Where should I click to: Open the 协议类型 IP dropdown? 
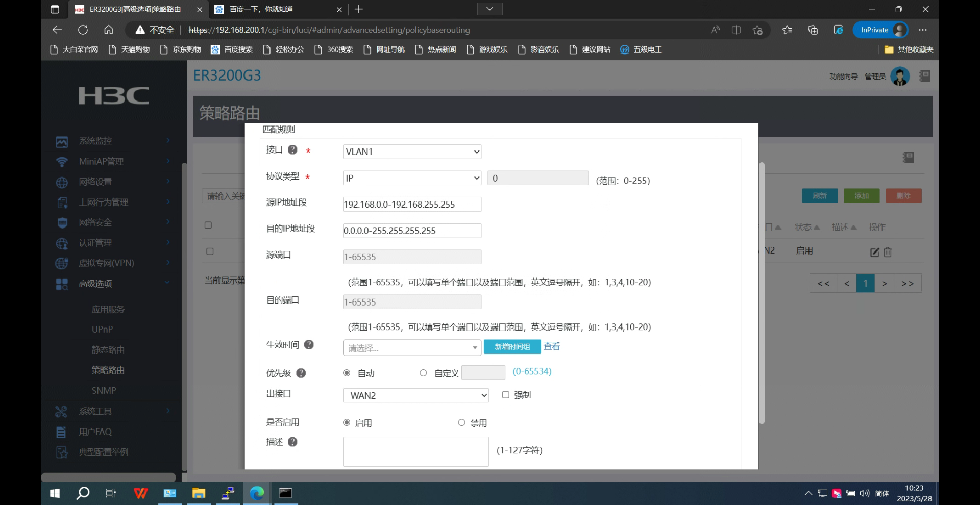pos(412,178)
